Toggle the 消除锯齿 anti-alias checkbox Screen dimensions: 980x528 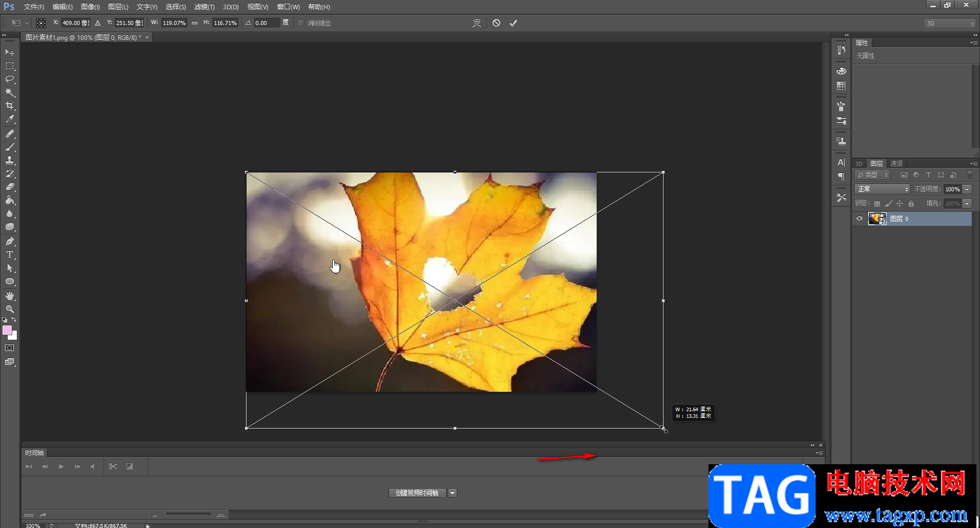point(301,23)
